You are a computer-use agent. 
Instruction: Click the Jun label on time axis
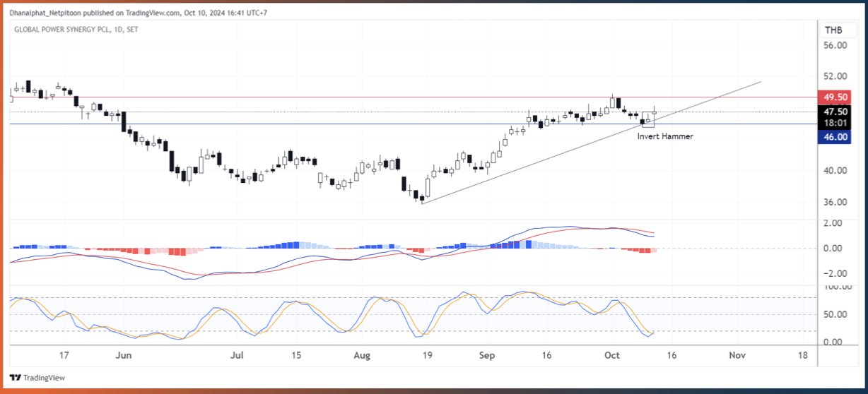[124, 355]
